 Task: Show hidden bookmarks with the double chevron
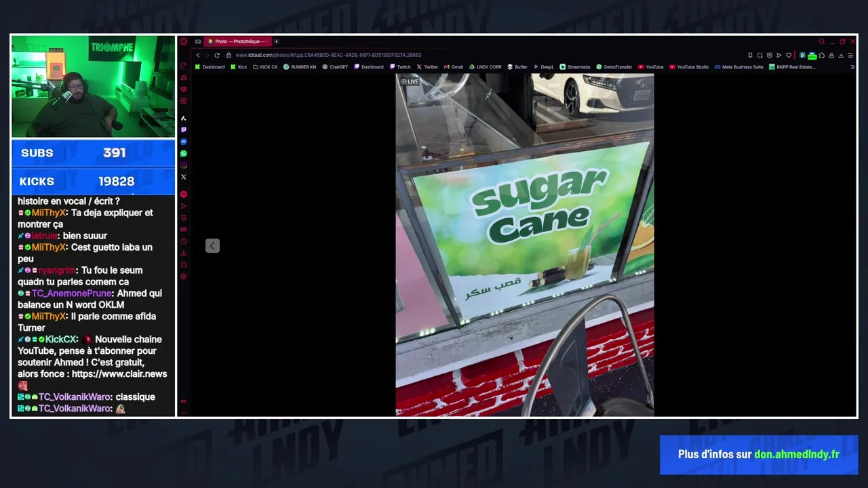click(x=852, y=67)
